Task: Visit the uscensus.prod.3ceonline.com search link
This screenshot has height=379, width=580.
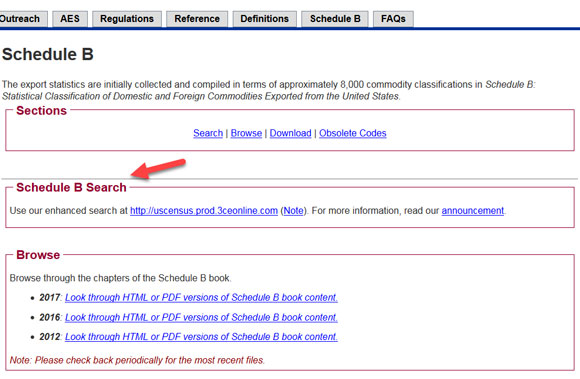Action: (204, 211)
